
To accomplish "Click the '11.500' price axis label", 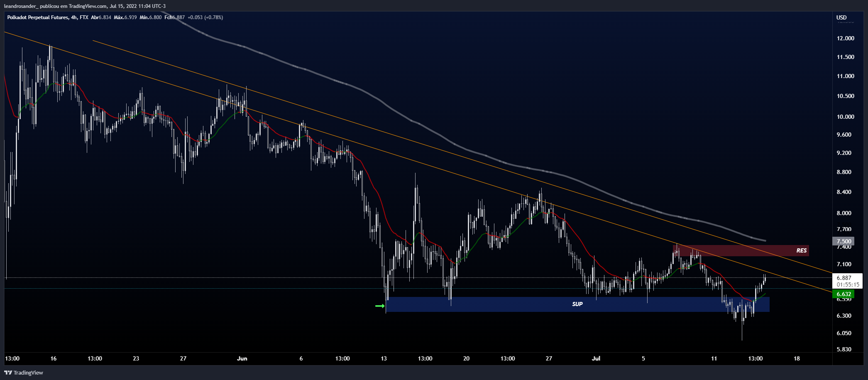I will 845,57.
